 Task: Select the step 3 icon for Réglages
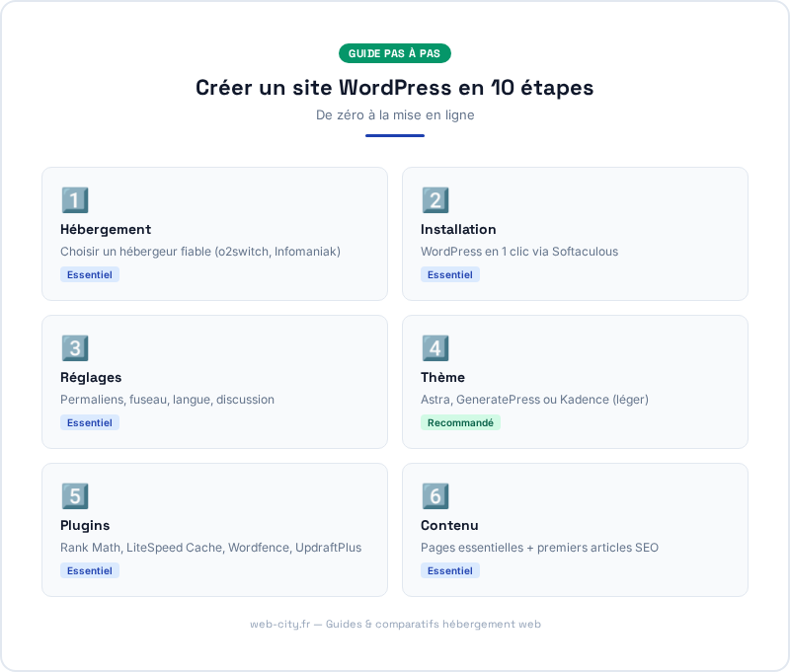pos(75,348)
